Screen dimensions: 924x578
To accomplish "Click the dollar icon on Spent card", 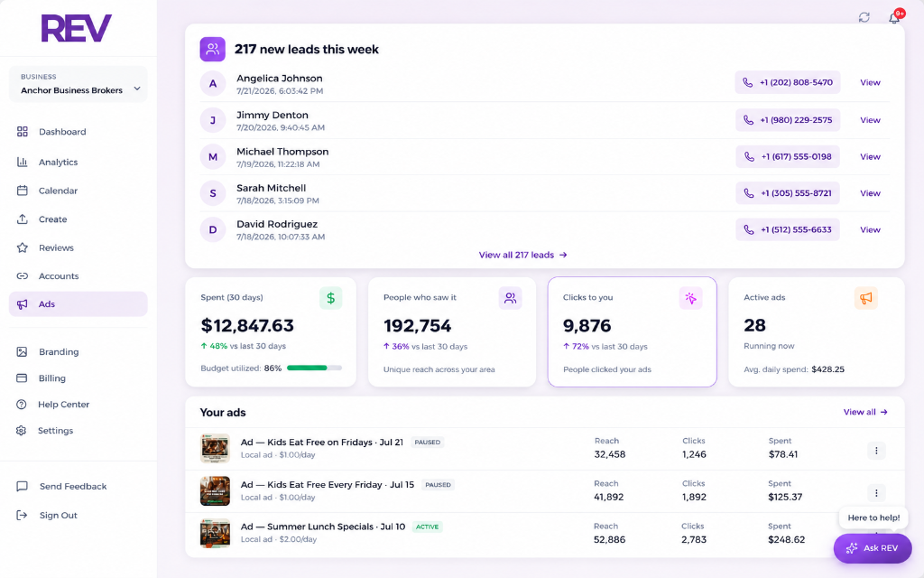I will pos(330,298).
